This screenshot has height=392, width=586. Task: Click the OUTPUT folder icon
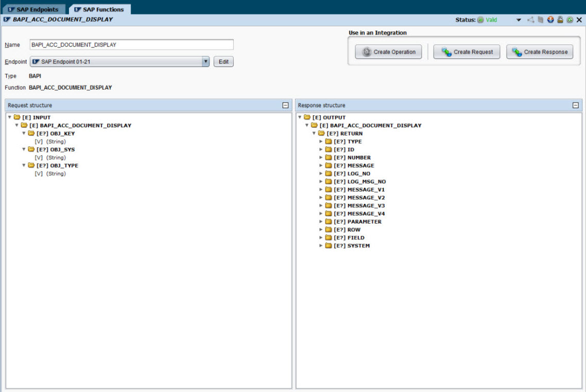(307, 117)
